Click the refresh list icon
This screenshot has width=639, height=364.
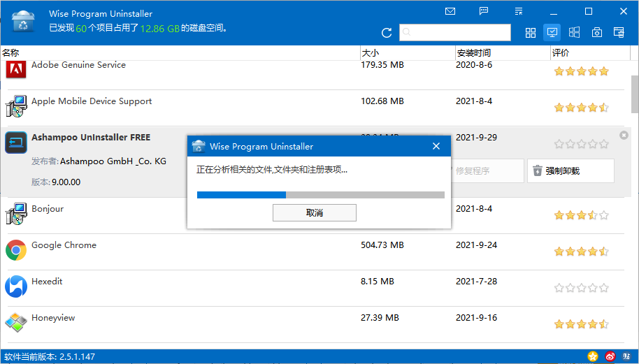click(387, 33)
